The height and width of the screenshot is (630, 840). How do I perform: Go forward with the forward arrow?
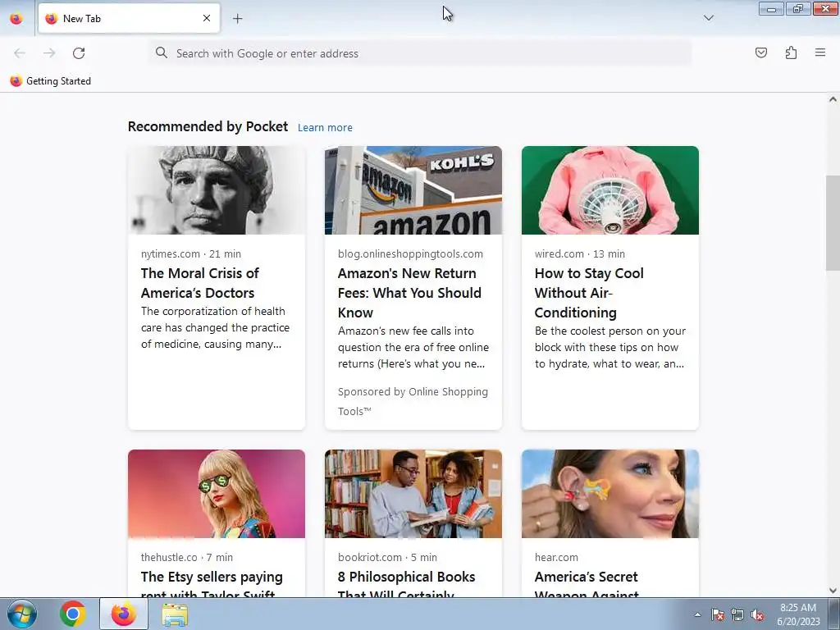pos(49,53)
